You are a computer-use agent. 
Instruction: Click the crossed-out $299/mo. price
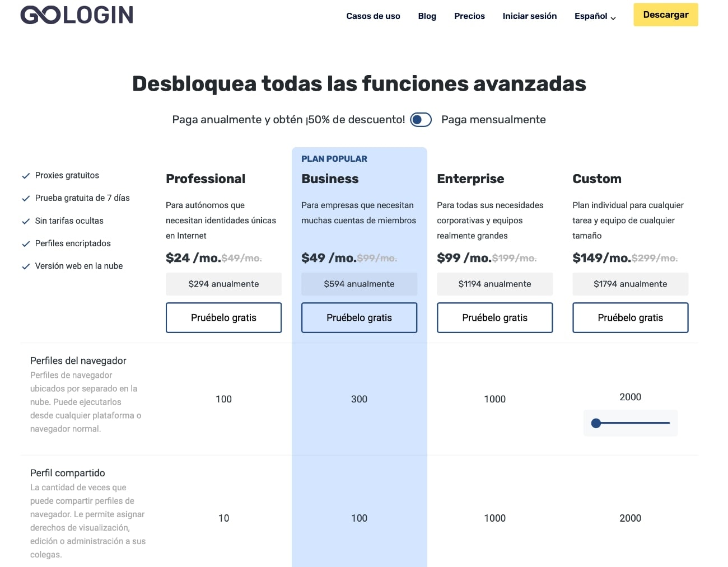point(655,258)
